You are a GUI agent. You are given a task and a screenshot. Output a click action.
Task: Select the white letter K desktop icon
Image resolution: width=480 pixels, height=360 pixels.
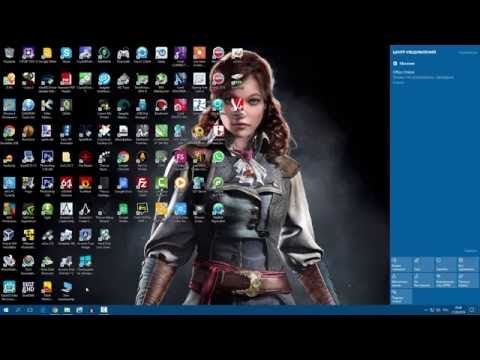click(x=47, y=108)
